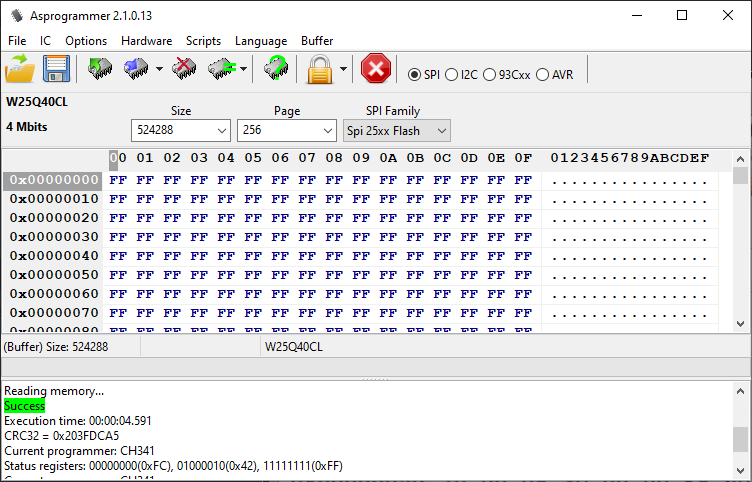The image size is (752, 482).
Task: Open the IC menu
Action: pos(45,41)
